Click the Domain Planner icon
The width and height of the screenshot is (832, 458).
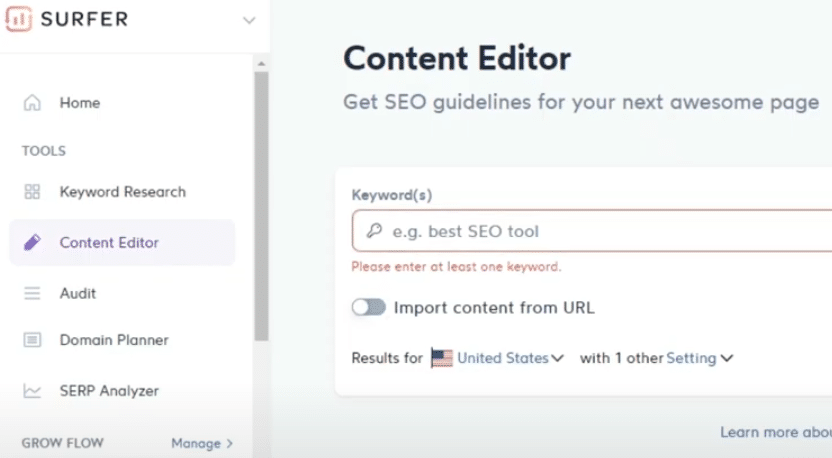32,340
